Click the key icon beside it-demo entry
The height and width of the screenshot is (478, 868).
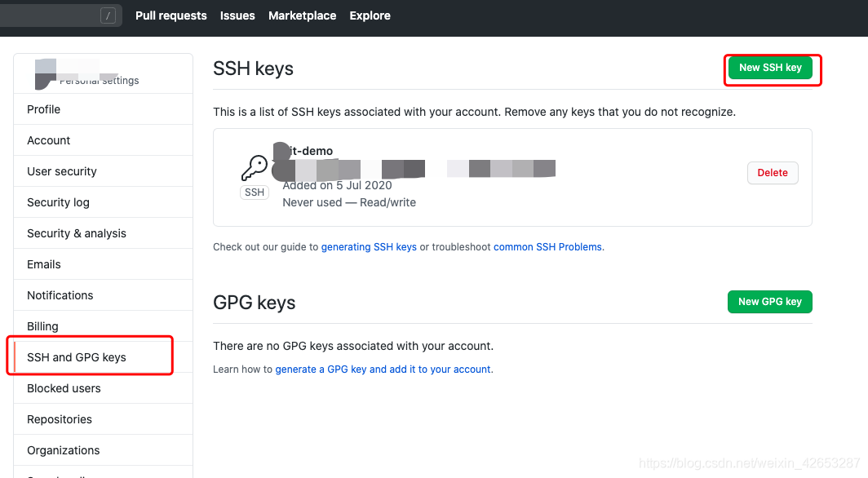tap(255, 168)
